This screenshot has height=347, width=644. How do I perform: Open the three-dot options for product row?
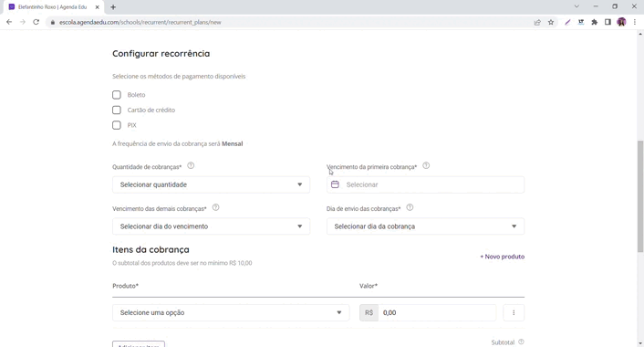(x=514, y=313)
